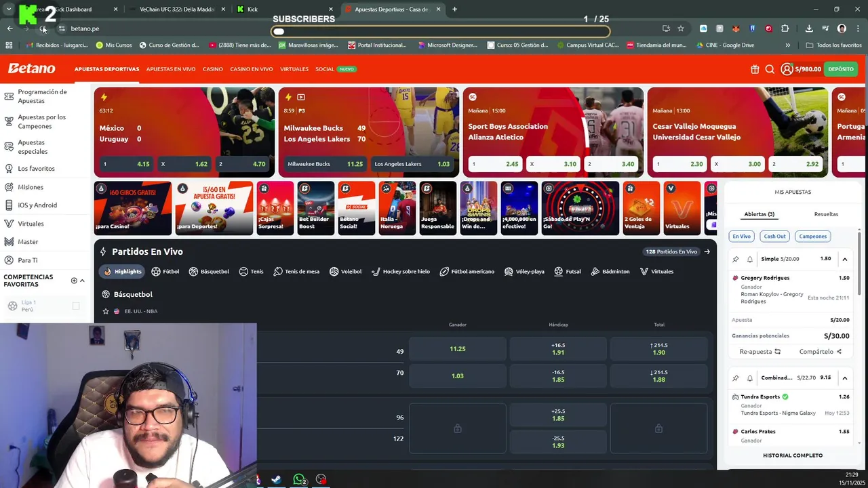Open the Virtuales menu item

coord(294,69)
